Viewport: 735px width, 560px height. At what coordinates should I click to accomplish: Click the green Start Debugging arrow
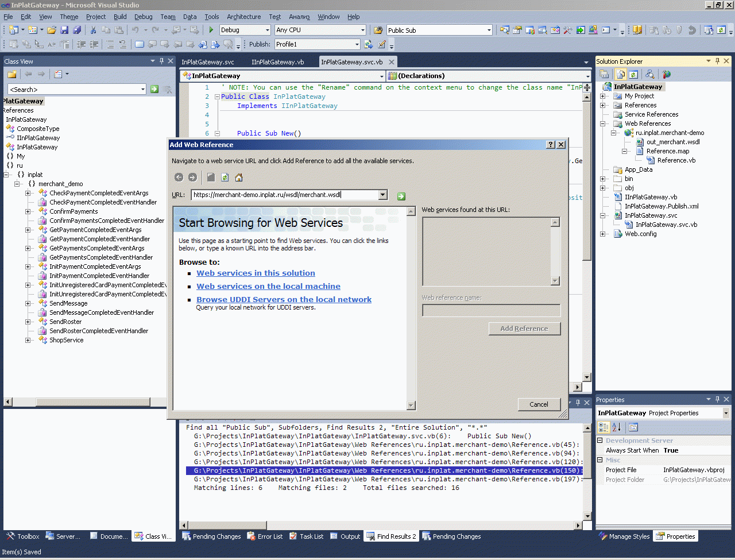pyautogui.click(x=211, y=30)
